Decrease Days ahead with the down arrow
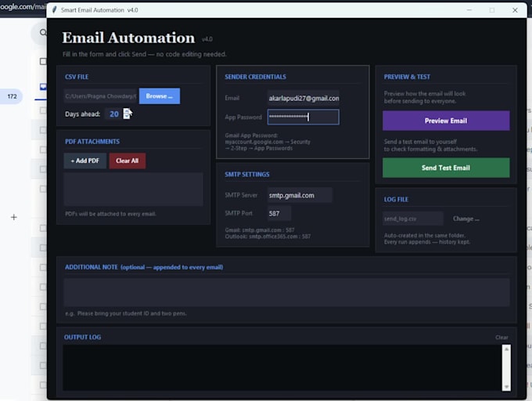This screenshot has height=401, width=532. tap(127, 117)
